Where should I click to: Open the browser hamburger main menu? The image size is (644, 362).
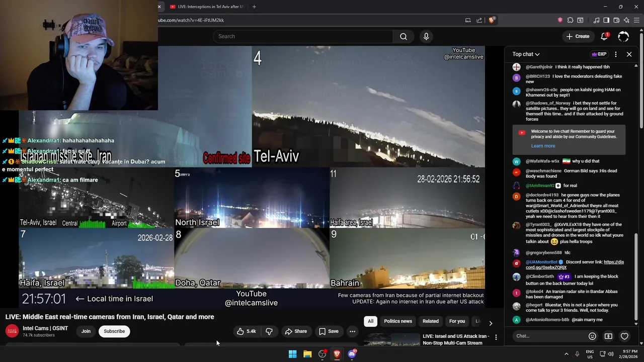(x=637, y=20)
